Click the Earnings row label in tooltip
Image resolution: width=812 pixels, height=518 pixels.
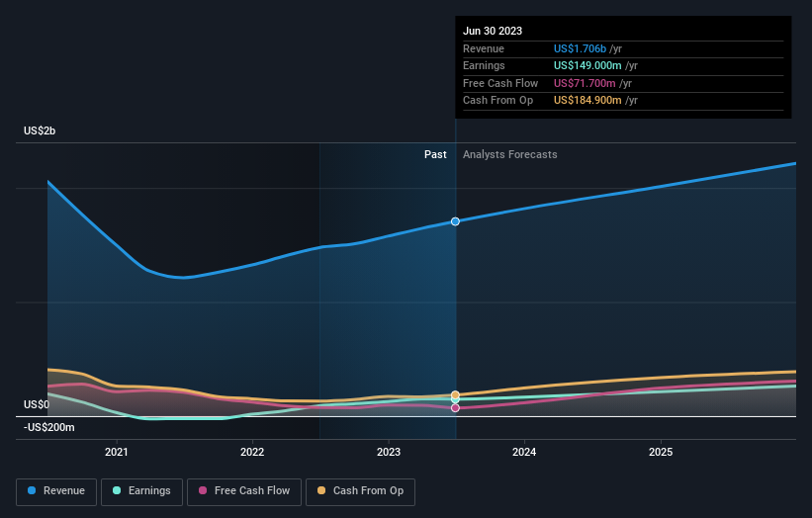485,65
